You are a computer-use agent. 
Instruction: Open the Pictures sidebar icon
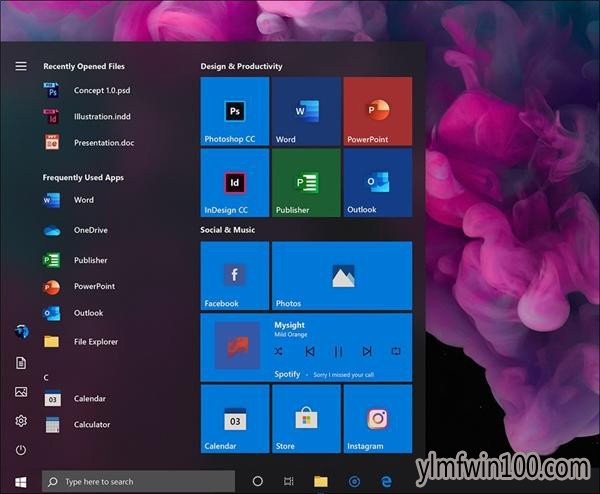coord(21,392)
